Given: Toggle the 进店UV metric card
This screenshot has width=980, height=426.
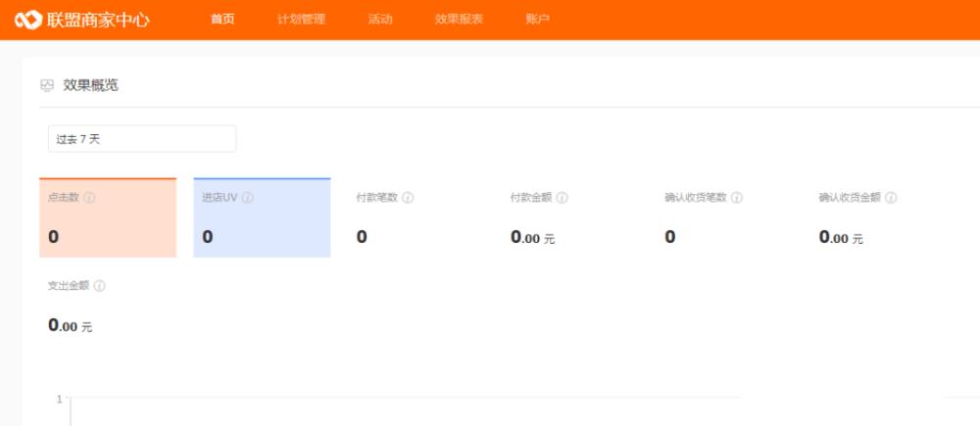Looking at the screenshot, I should (262, 217).
